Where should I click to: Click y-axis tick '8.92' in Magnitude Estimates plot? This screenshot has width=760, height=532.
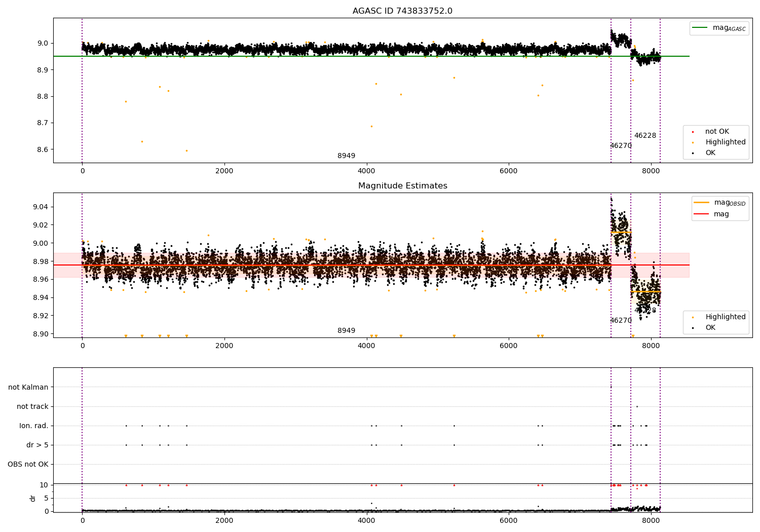tap(41, 316)
